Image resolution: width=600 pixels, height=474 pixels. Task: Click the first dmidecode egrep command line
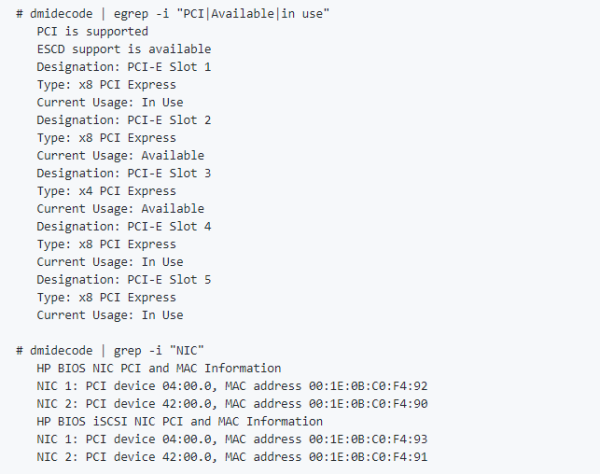point(173,14)
